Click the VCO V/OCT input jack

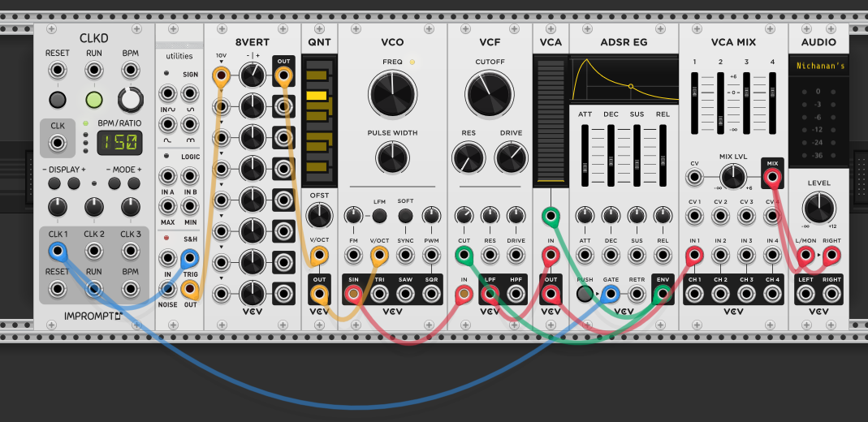(x=379, y=255)
